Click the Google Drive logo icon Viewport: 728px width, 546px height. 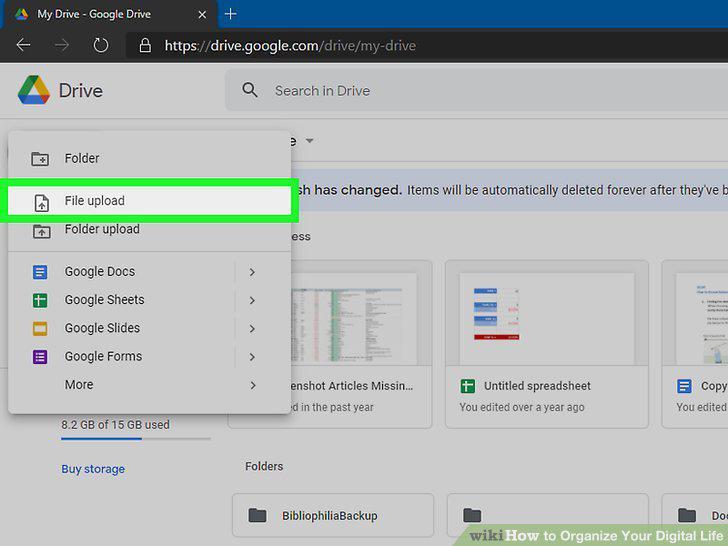pyautogui.click(x=34, y=90)
